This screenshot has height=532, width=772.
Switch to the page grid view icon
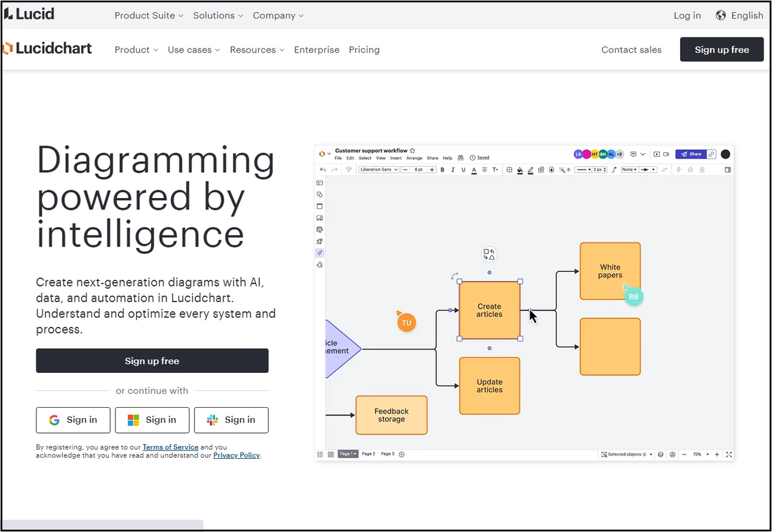coord(331,454)
